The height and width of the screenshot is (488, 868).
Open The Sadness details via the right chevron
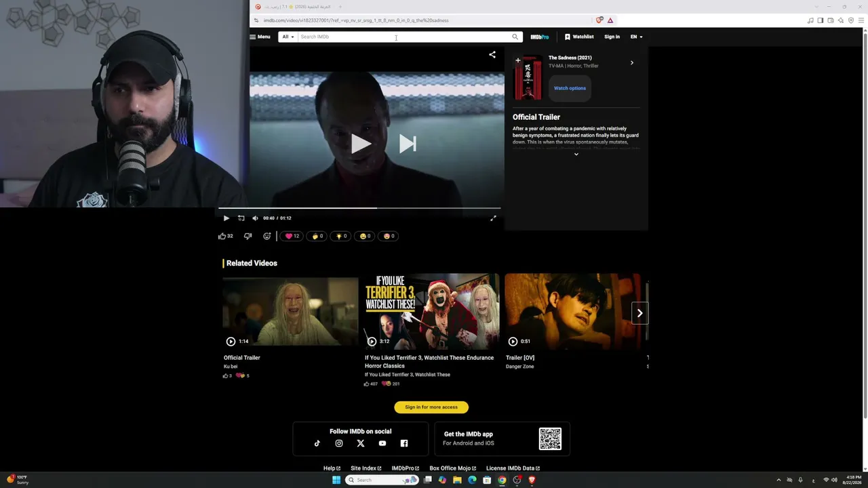coord(632,63)
